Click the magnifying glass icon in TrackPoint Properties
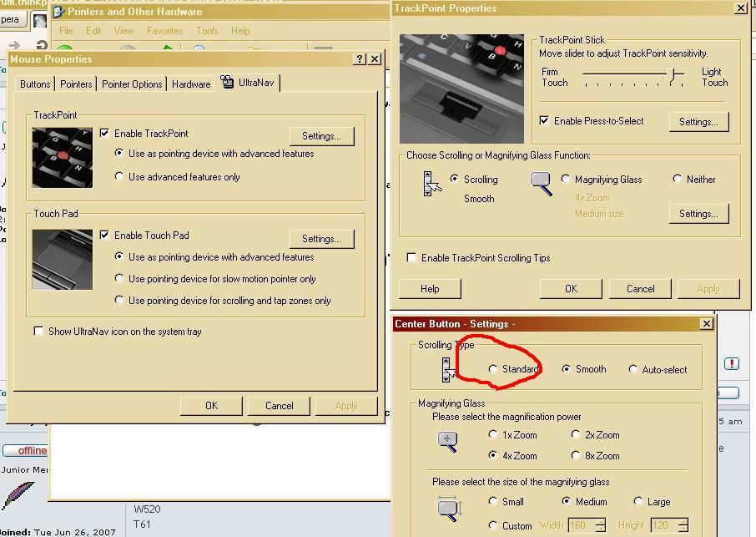 pos(541,183)
